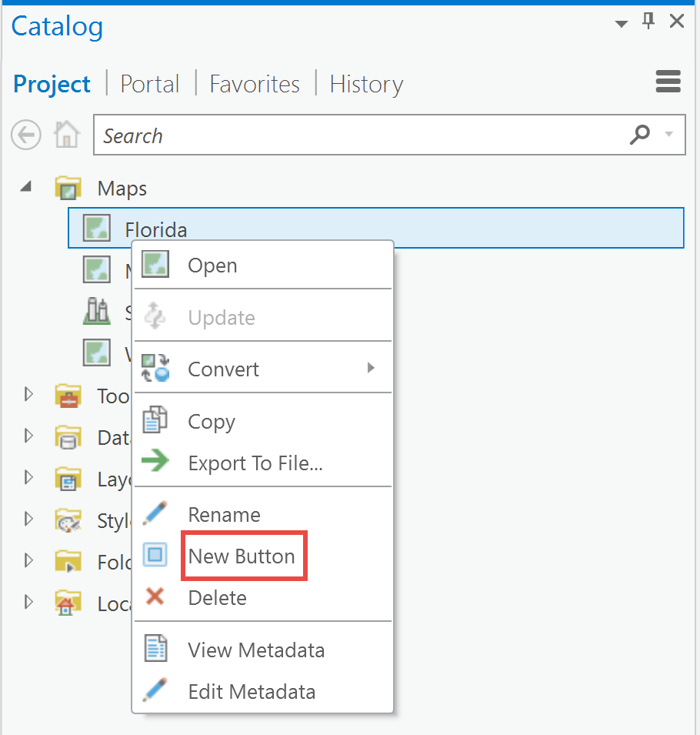Select New Button in the context menu

click(x=242, y=556)
